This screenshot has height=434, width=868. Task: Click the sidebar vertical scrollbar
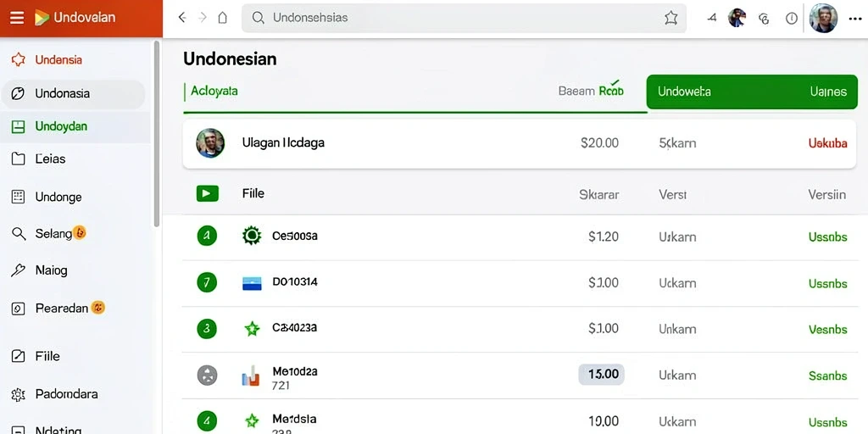[x=157, y=133]
